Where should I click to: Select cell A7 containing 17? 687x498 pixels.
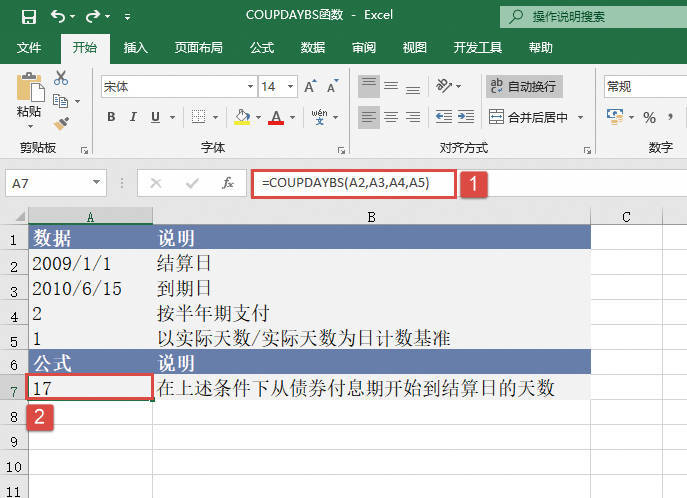click(90, 387)
